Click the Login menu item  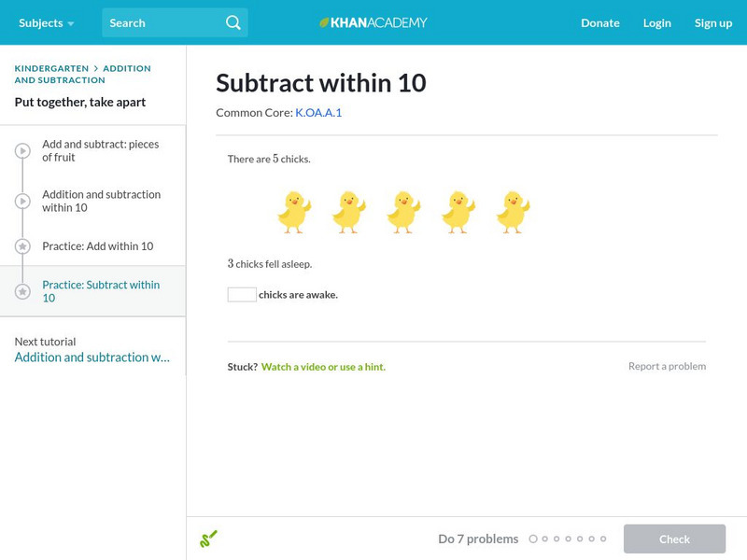point(656,22)
